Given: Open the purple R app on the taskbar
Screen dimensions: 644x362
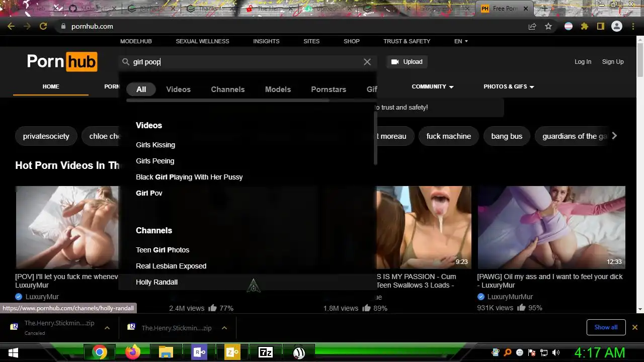Looking at the screenshot, I should point(199,352).
